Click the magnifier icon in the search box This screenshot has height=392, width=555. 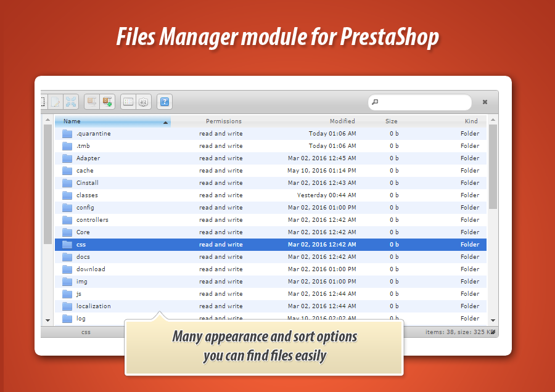coord(375,102)
